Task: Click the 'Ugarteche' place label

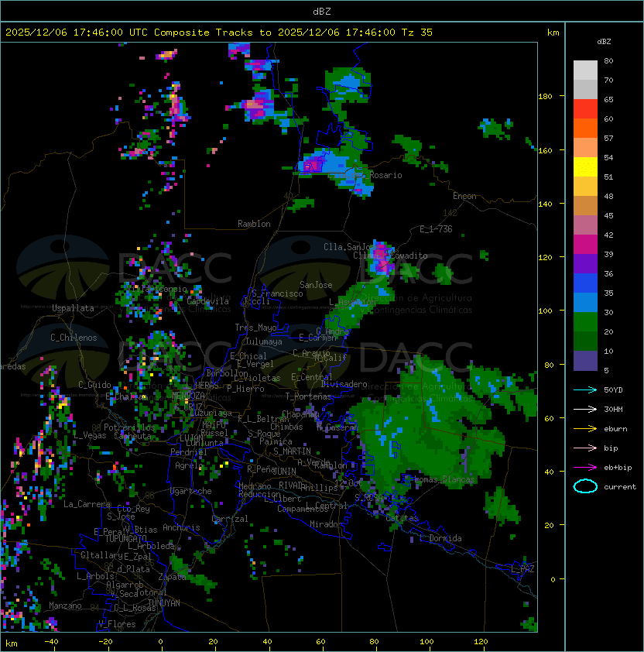Action: coord(191,491)
